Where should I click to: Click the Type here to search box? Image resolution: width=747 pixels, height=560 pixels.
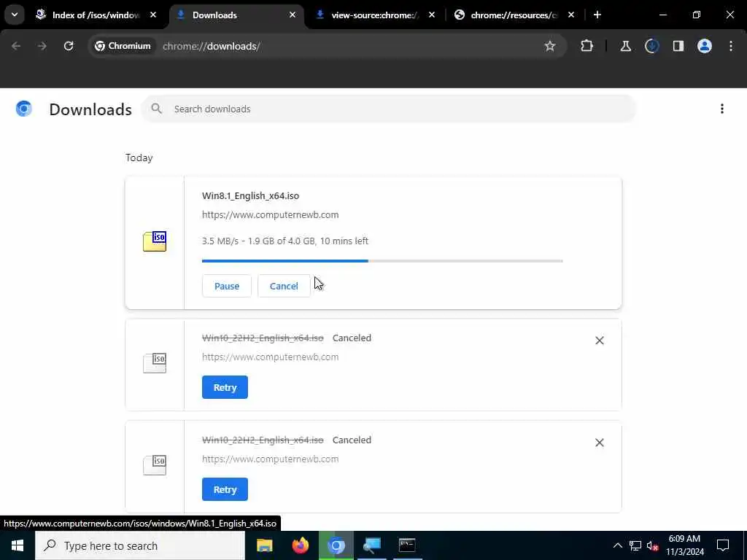tap(140, 545)
